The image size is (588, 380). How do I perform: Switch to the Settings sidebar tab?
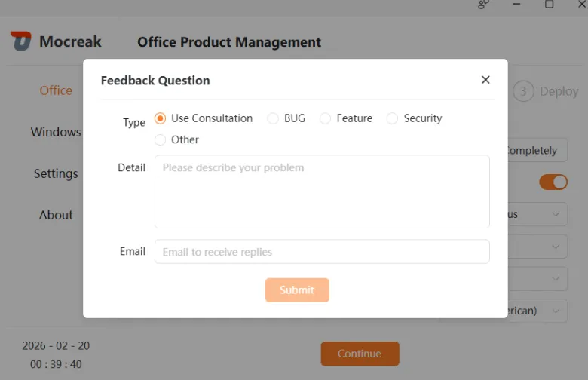(56, 173)
